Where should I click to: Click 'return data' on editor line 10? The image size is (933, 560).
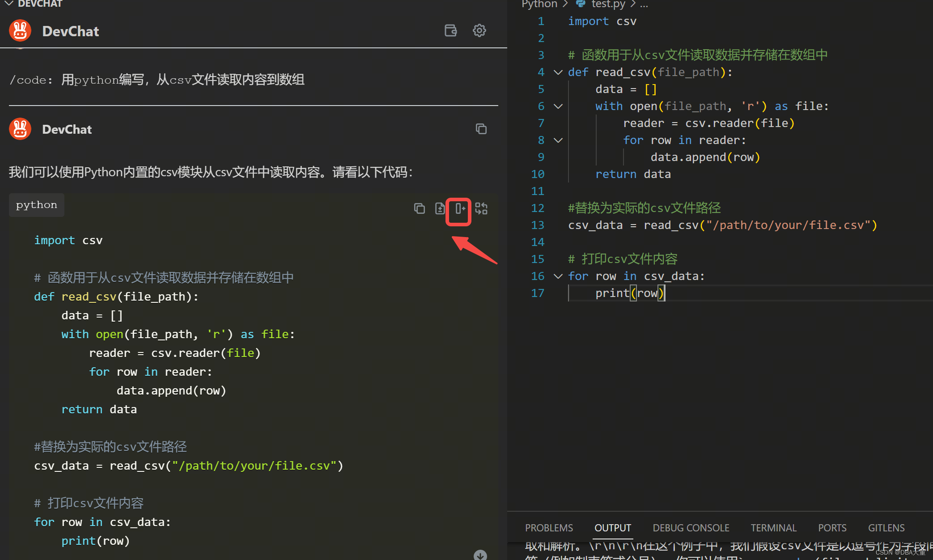click(x=633, y=174)
